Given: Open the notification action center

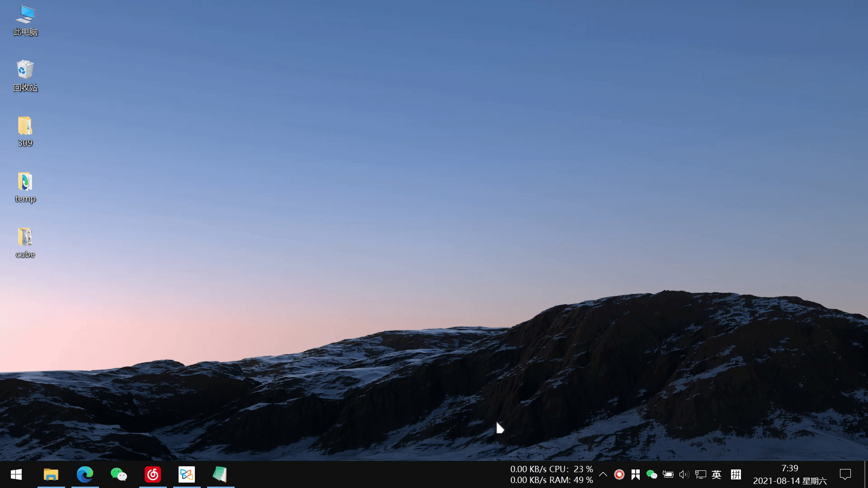Looking at the screenshot, I should coord(845,474).
